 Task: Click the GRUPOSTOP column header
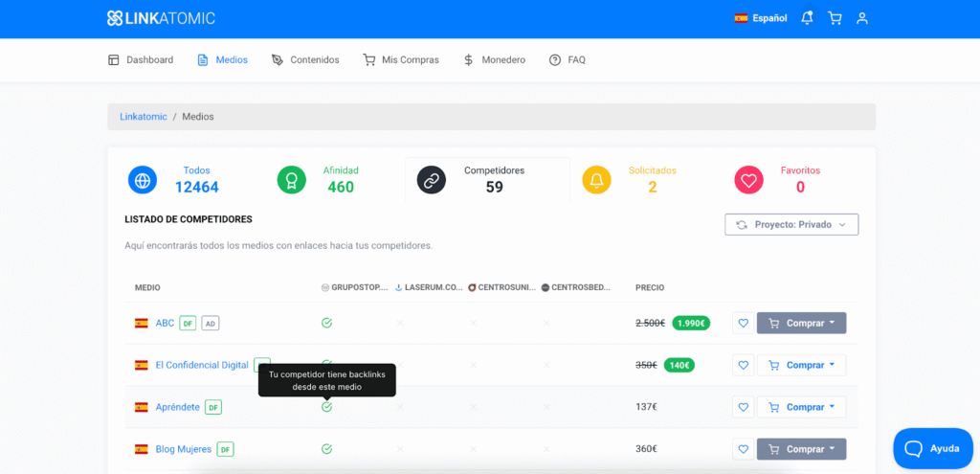[x=354, y=287]
